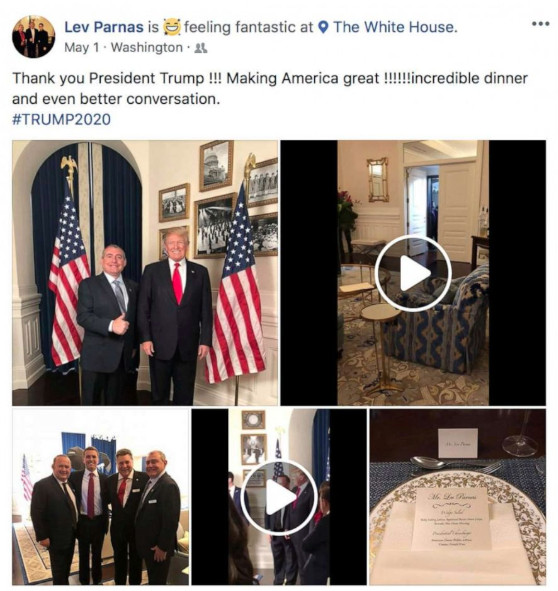Image resolution: width=558 pixels, height=591 pixels.
Task: Open the three-dot post options menu
Action: (x=540, y=24)
